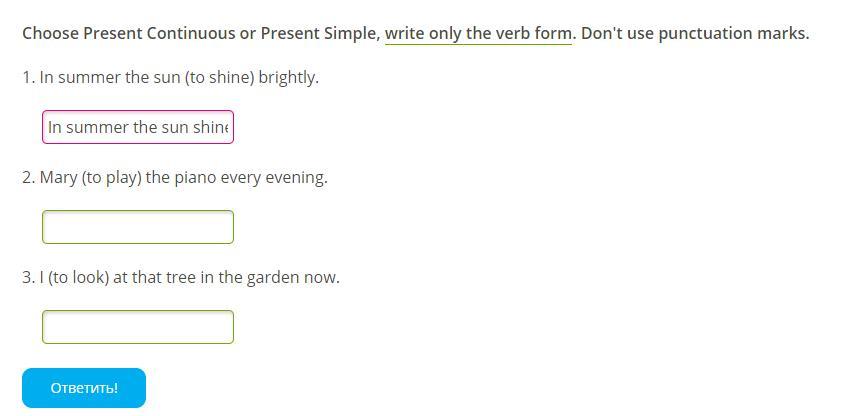Click the underlined "write only the verb form" text
The height and width of the screenshot is (416, 865).
478,34
